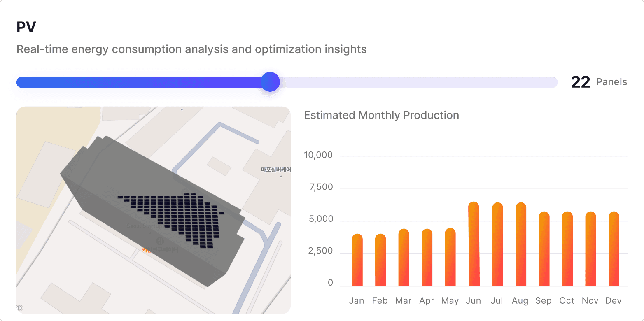Click the January production bar
This screenshot has height=321, width=644.
[x=357, y=261]
